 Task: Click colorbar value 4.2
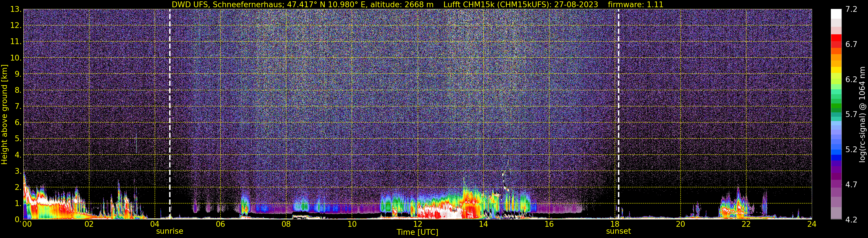click(851, 220)
